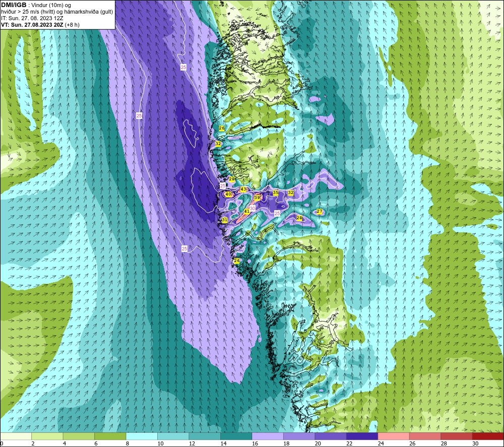Image resolution: width=504 pixels, height=447 pixels.
Task: Click the header title 'DMI/IGB : Vindur (10m) og'
Action: (x=36, y=5)
